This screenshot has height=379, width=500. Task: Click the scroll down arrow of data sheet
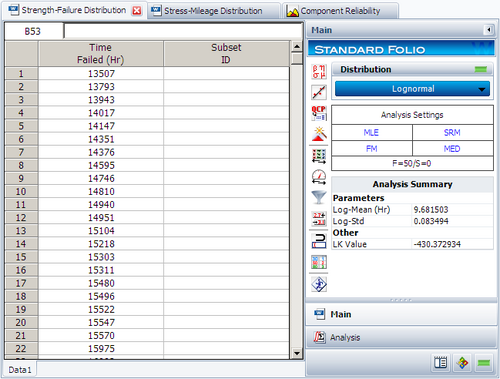tap(297, 353)
